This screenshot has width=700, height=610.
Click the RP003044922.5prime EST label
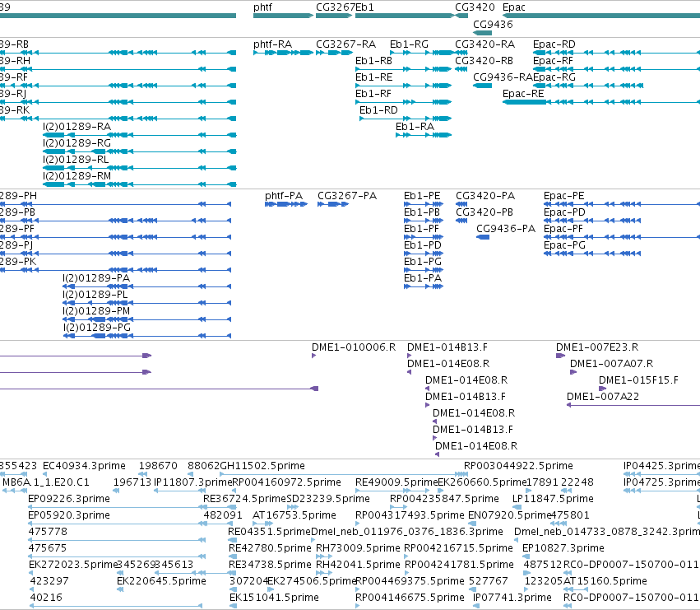pos(518,466)
